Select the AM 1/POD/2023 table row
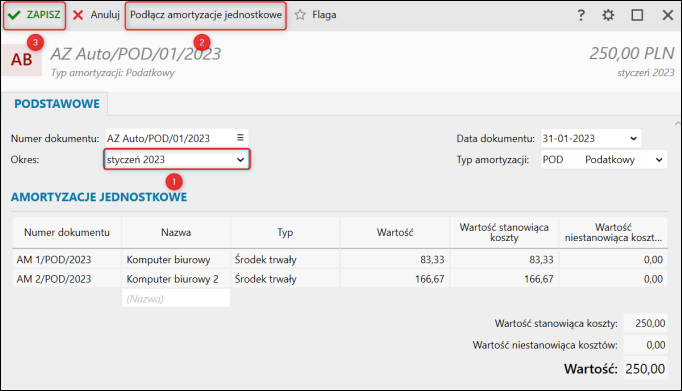 point(340,260)
